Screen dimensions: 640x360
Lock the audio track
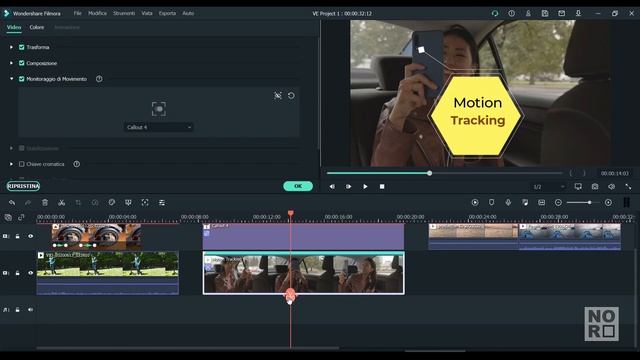pyautogui.click(x=18, y=310)
